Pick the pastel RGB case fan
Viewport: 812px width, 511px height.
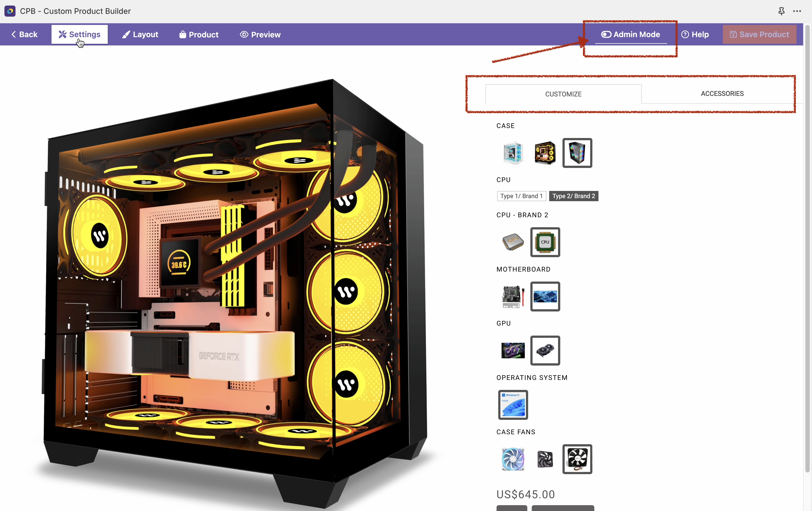coord(513,459)
